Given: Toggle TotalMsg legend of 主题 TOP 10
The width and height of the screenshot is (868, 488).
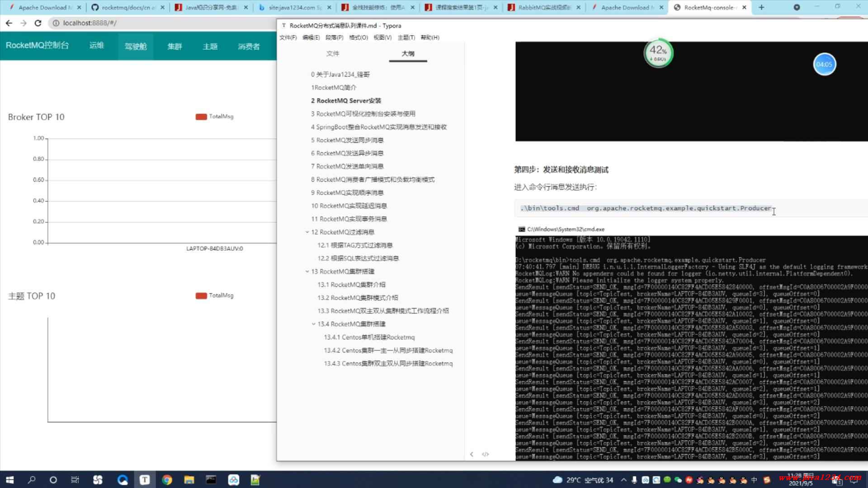Looking at the screenshot, I should pos(215,296).
